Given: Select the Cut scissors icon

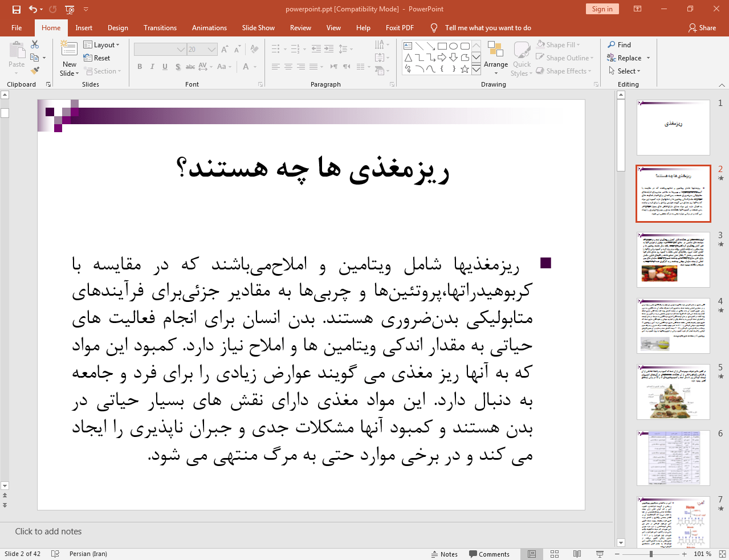Looking at the screenshot, I should click(x=35, y=44).
